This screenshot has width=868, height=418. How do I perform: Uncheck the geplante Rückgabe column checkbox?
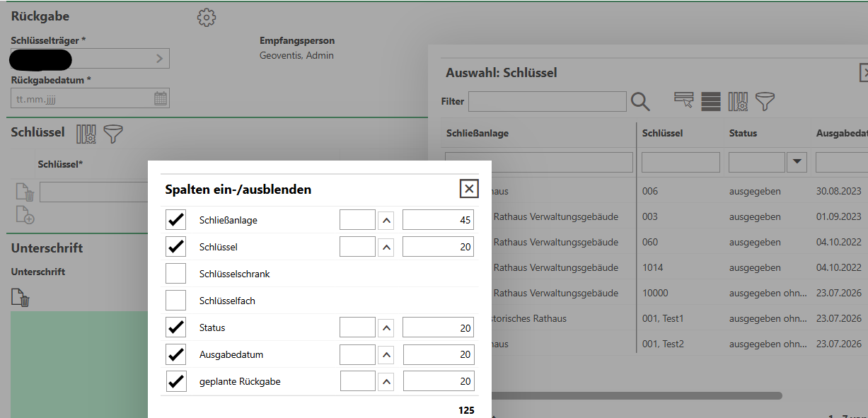point(175,381)
